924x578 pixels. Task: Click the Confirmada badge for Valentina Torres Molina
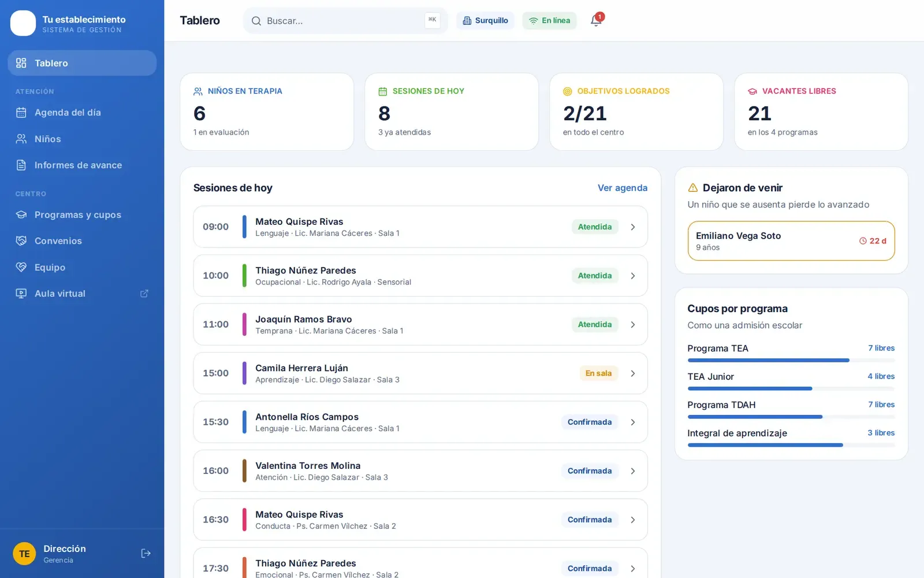590,471
